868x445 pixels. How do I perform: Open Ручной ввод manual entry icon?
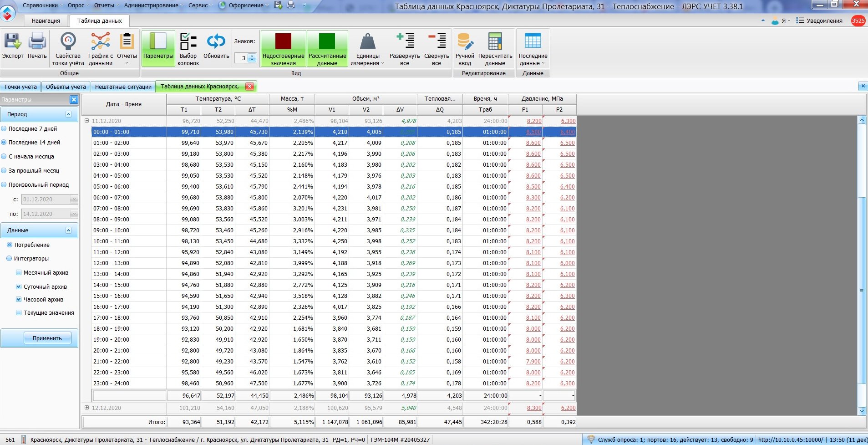tap(465, 41)
